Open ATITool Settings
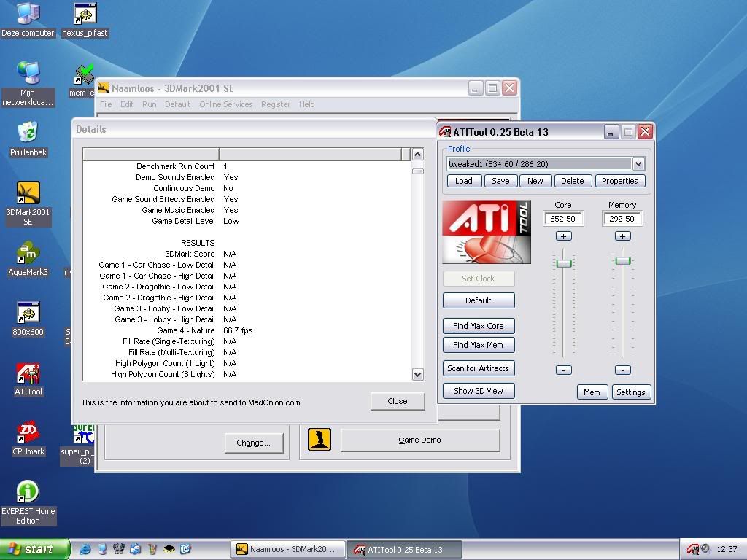The image size is (747, 560). (631, 392)
